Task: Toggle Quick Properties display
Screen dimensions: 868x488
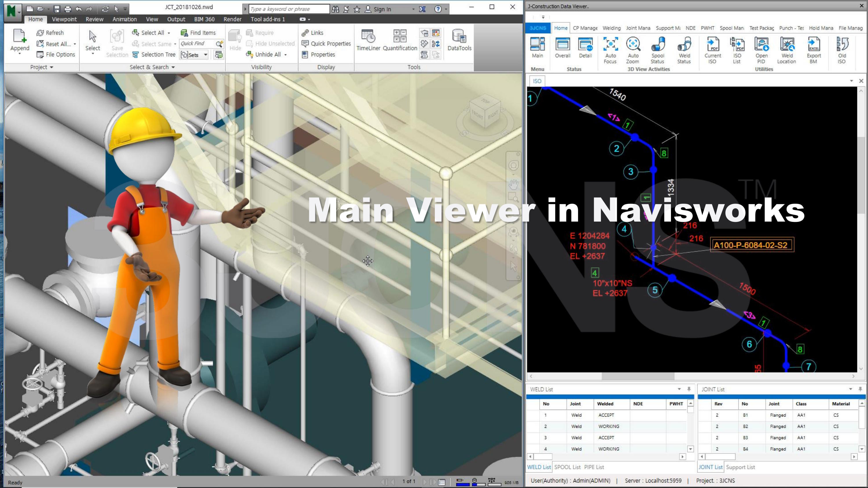Action: click(x=326, y=43)
